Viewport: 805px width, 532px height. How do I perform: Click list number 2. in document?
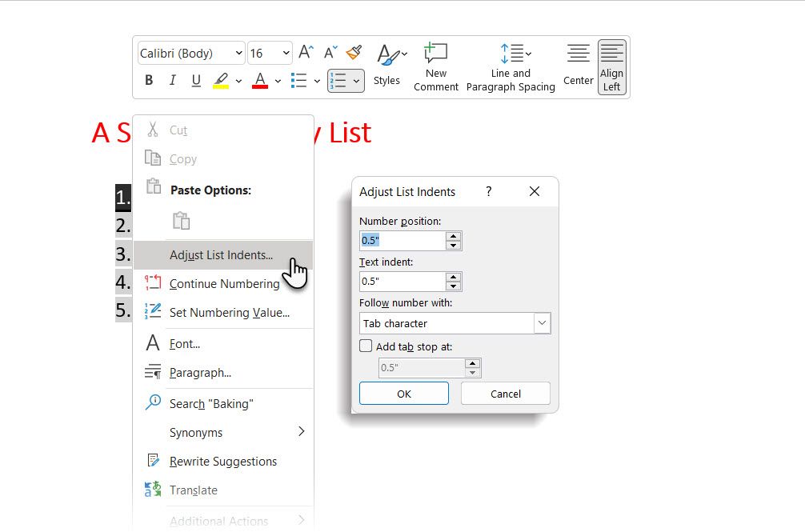pyautogui.click(x=123, y=226)
